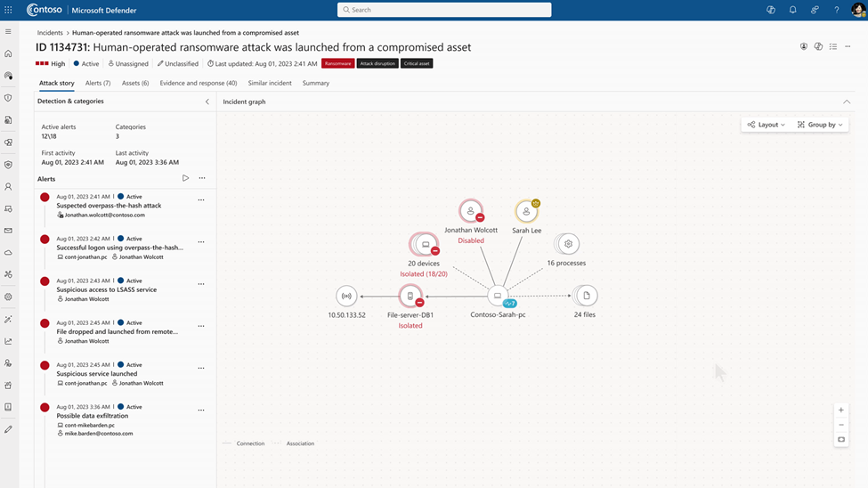
Task: Click the File-server-DB1 device node
Action: pos(410,297)
